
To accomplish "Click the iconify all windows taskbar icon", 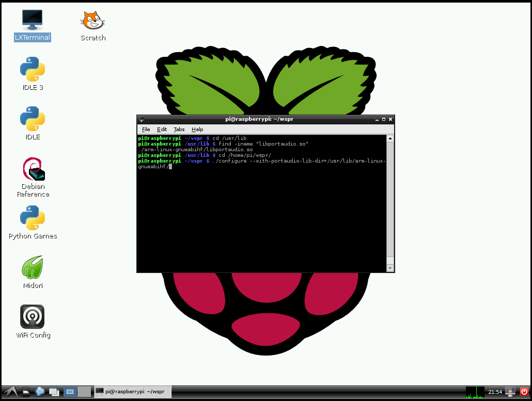I will (x=54, y=392).
